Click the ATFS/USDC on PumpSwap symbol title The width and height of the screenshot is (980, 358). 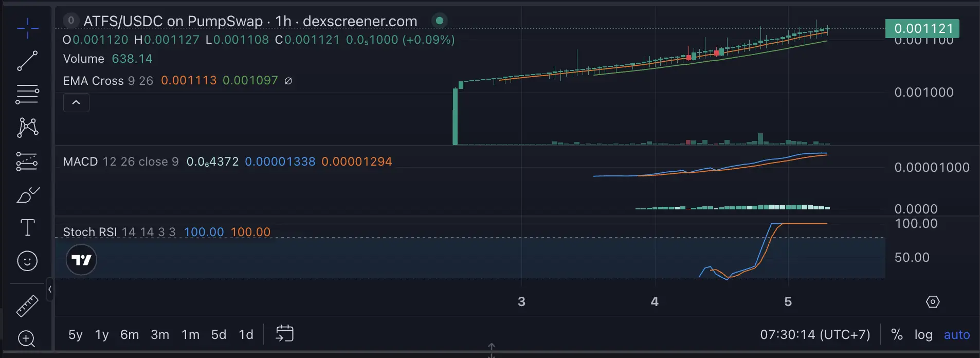point(250,21)
